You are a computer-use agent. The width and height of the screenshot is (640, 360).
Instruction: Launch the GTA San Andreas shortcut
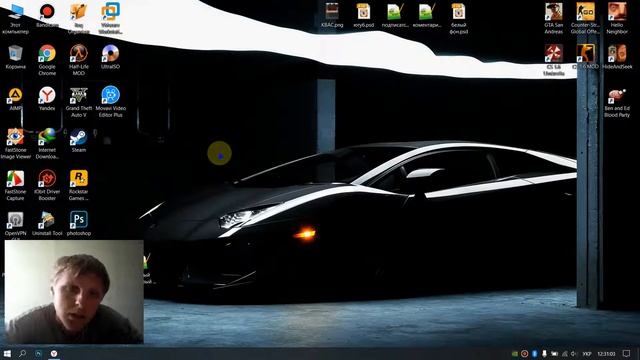pyautogui.click(x=553, y=18)
